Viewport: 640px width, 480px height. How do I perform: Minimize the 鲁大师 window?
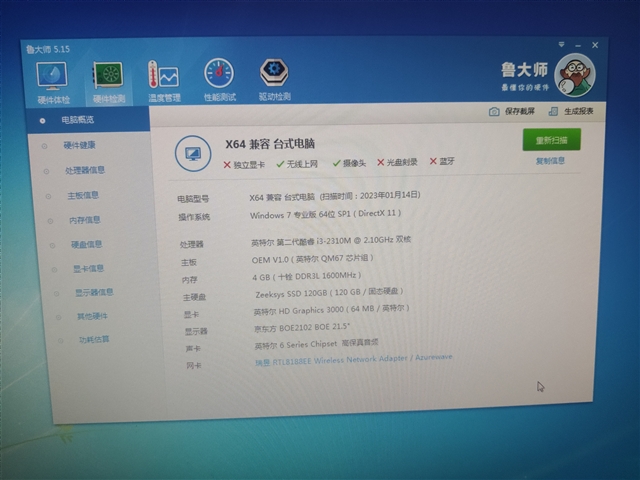pos(578,45)
